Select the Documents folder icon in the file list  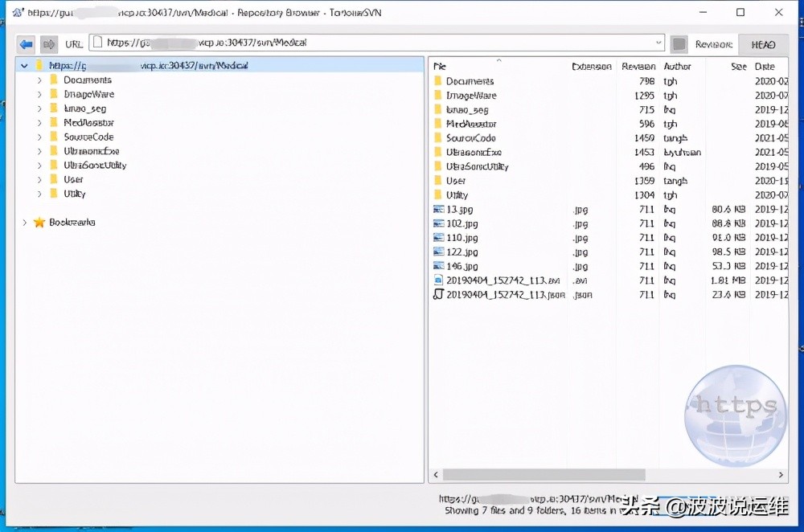(437, 81)
